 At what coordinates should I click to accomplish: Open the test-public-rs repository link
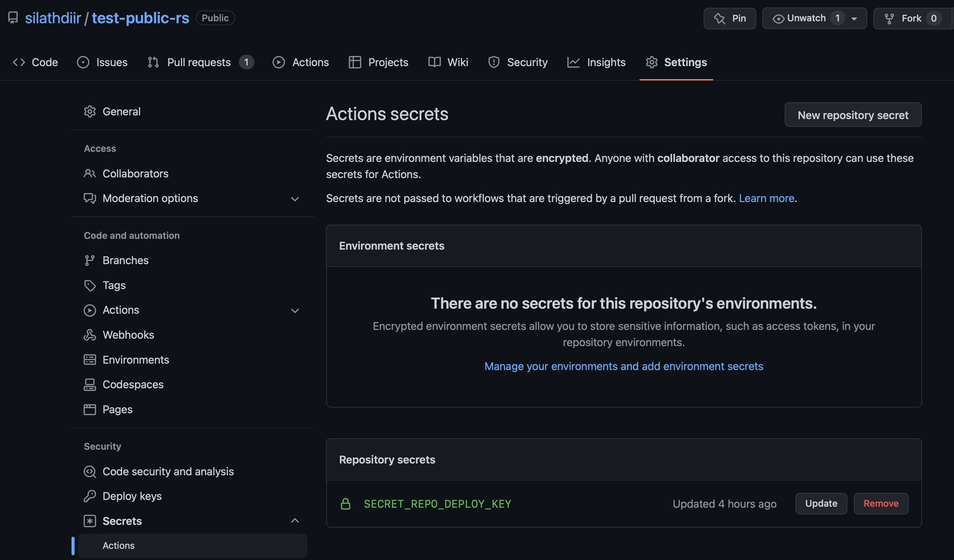click(140, 18)
